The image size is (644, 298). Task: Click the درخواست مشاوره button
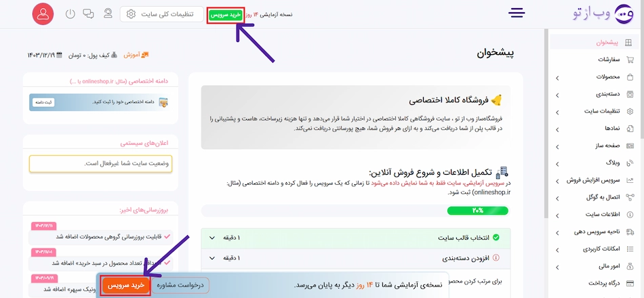click(181, 285)
